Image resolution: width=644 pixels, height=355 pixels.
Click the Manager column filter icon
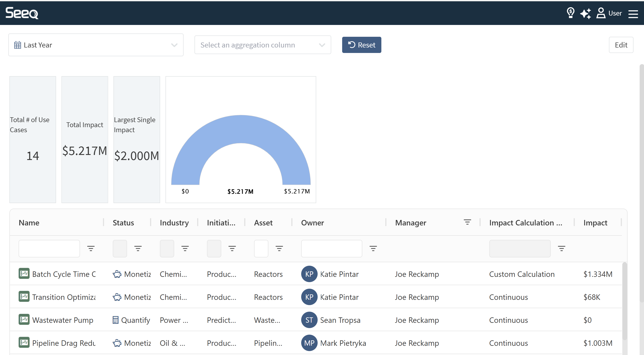[467, 222]
